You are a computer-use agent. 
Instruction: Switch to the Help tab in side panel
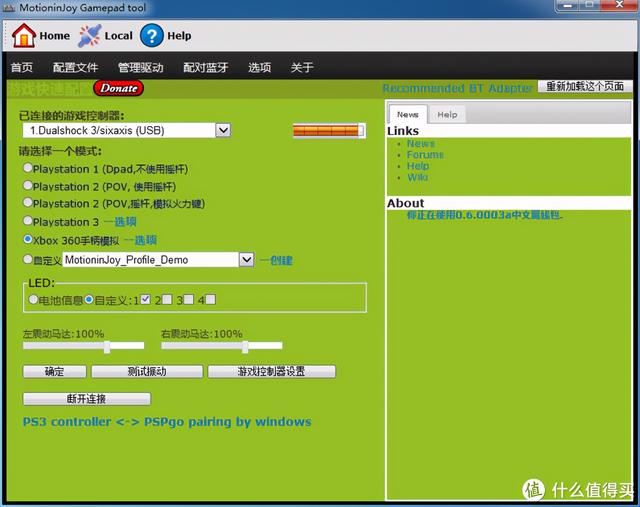(447, 115)
